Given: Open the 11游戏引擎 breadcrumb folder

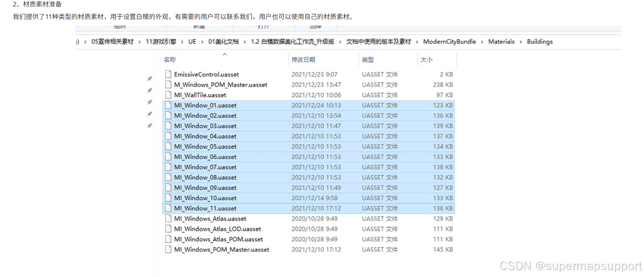Looking at the screenshot, I should point(161,42).
